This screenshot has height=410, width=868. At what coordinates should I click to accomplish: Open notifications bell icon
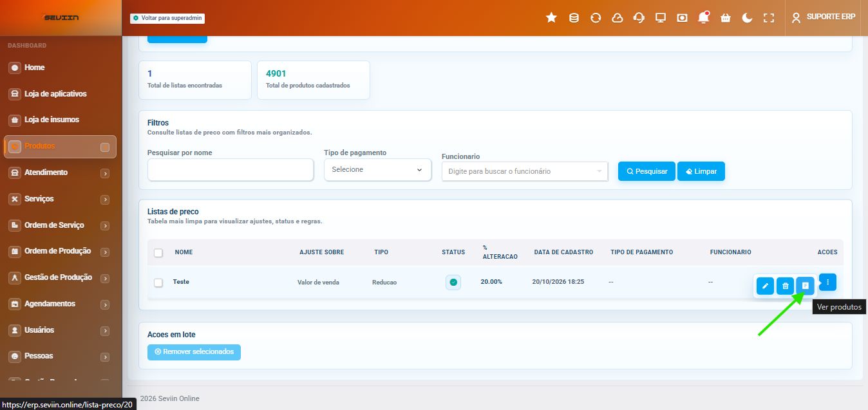(x=704, y=18)
